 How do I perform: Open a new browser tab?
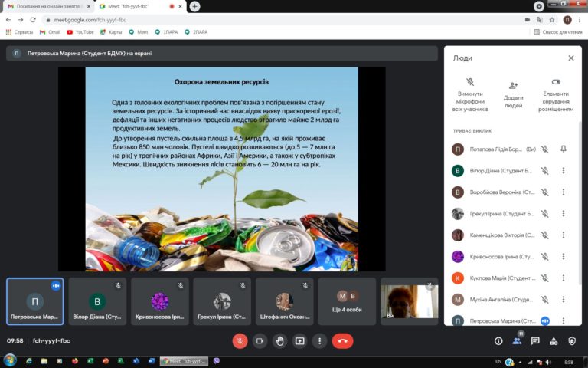tap(194, 6)
